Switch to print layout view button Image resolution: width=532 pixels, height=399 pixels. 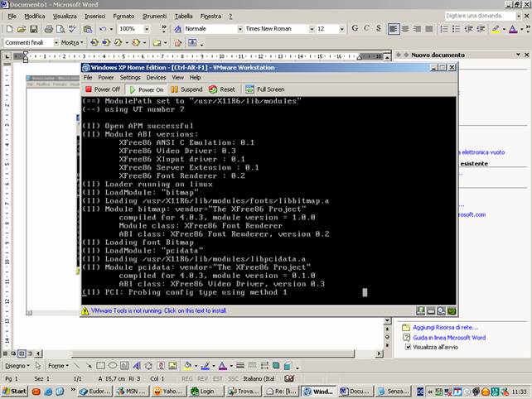(22, 353)
